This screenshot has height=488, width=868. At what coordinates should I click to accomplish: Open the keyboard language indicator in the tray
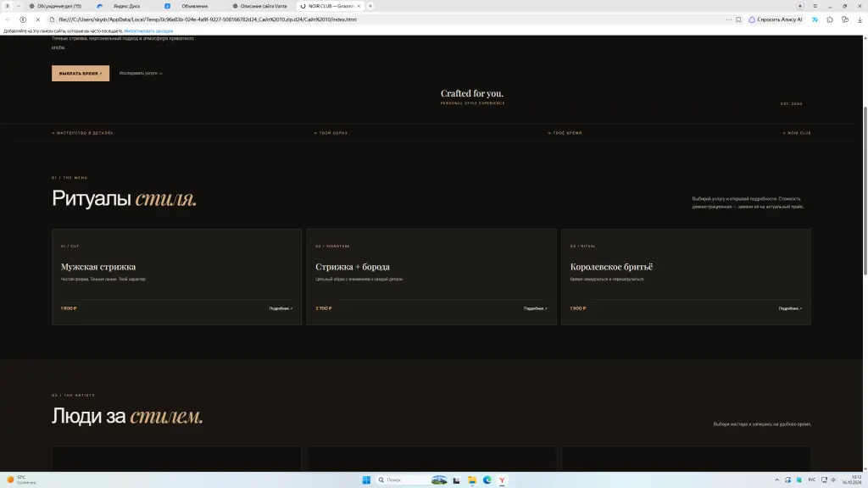(812, 480)
